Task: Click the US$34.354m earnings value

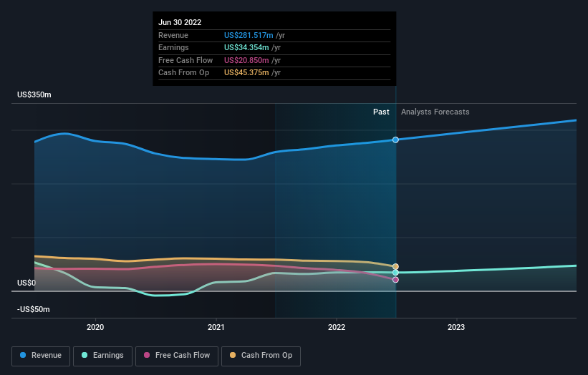Action: 246,47
